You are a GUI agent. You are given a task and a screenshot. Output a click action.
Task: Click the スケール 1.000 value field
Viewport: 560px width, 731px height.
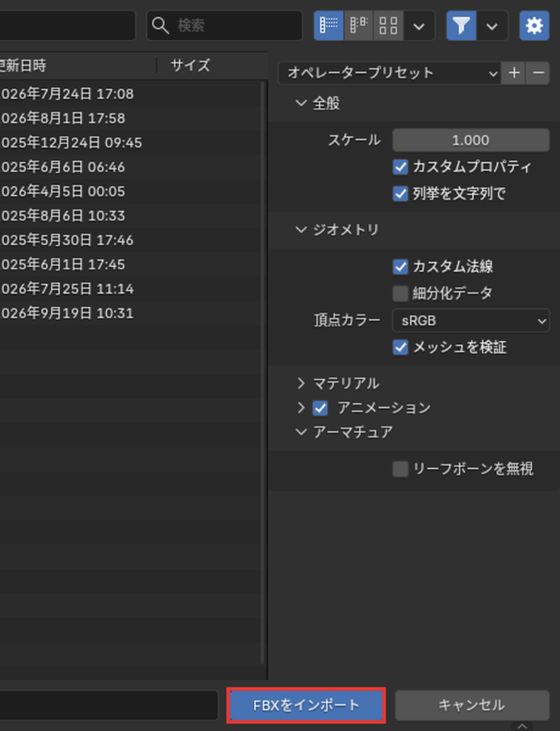470,140
